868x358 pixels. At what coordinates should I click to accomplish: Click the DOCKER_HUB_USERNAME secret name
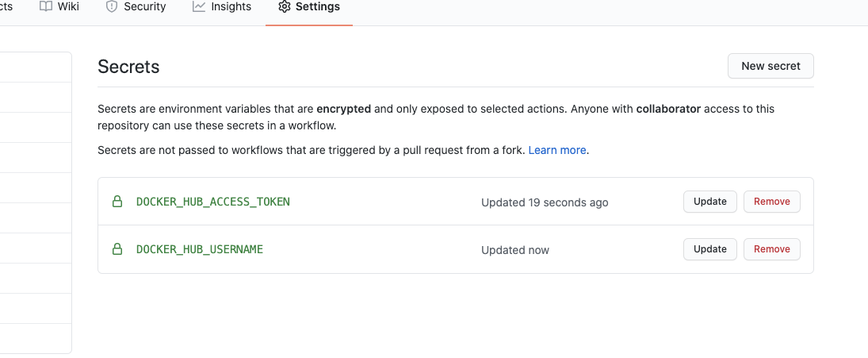(x=199, y=249)
